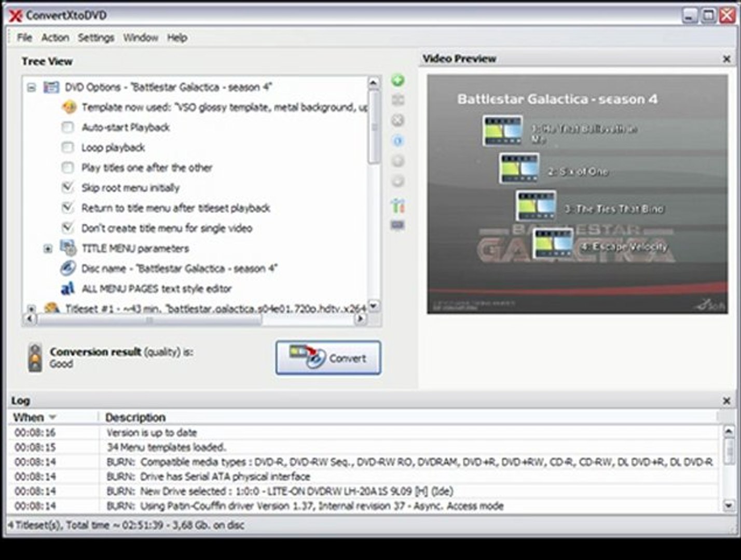Screen dimensions: 741x560
Task: Click the ConvertXtoDVD title bar logo
Action: point(16,16)
